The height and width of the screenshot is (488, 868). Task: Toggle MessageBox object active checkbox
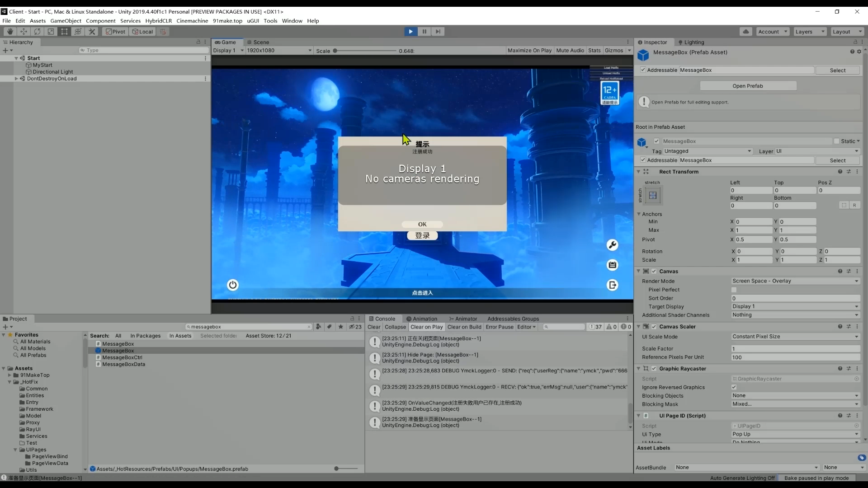(x=657, y=141)
